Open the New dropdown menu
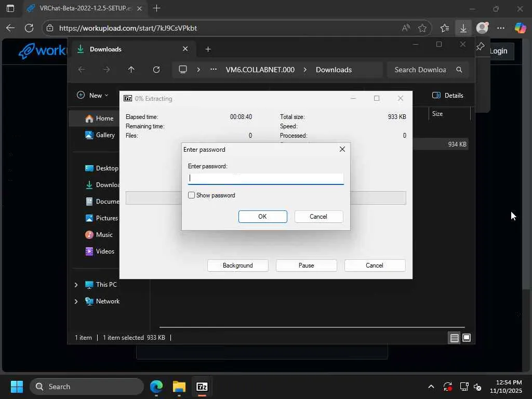Image resolution: width=532 pixels, height=399 pixels. click(92, 95)
